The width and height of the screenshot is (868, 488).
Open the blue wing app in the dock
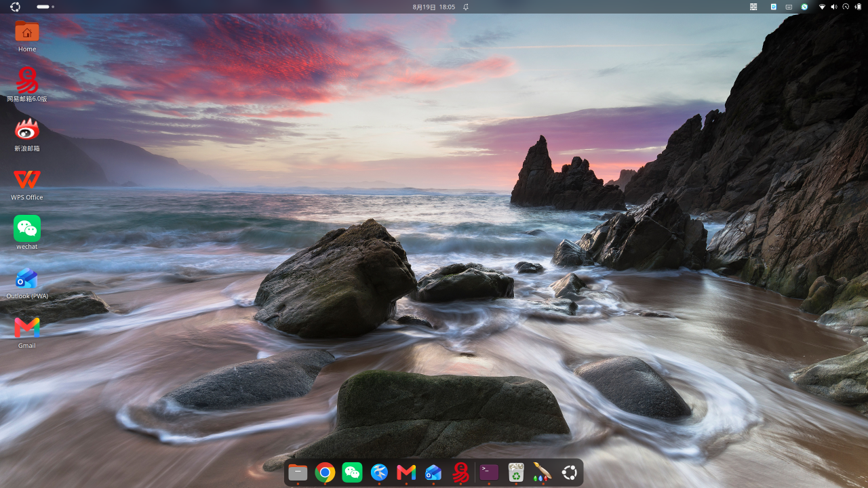(x=379, y=472)
